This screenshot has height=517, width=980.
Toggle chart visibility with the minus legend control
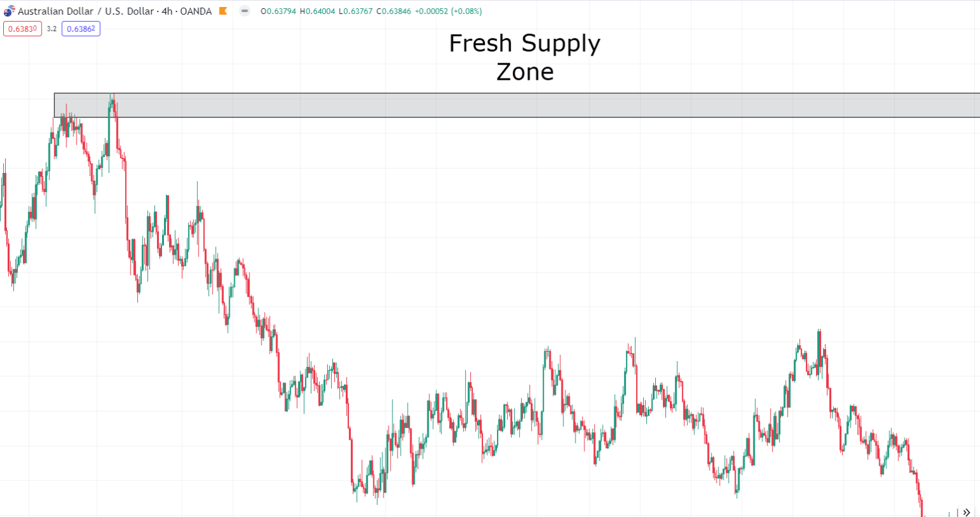pos(244,11)
